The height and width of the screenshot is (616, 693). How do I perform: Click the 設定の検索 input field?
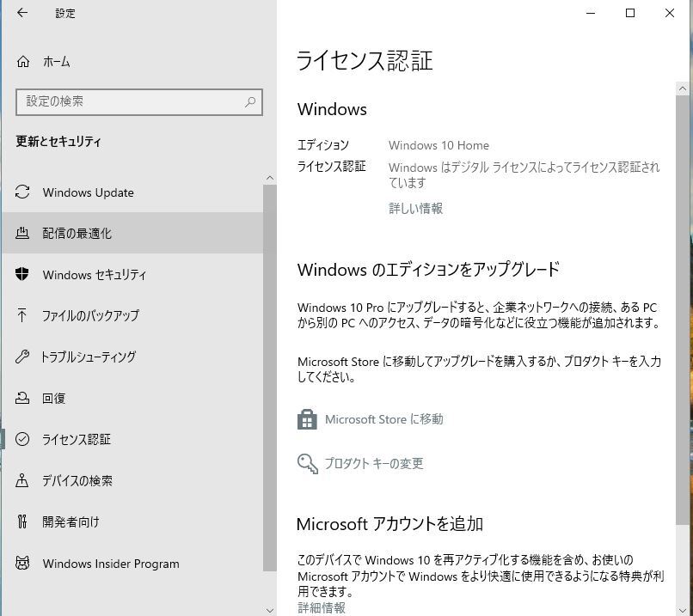pyautogui.click(x=139, y=102)
